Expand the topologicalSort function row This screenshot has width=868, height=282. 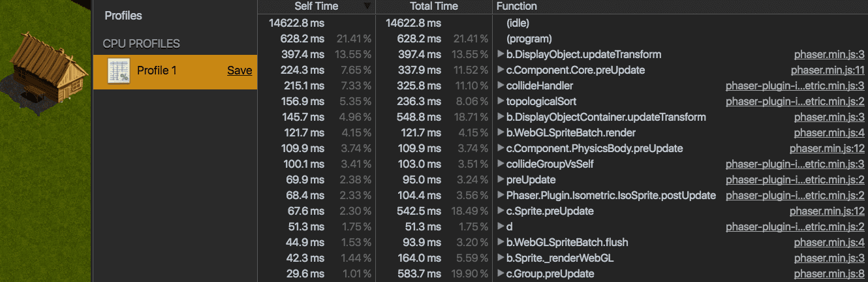pyautogui.click(x=501, y=101)
